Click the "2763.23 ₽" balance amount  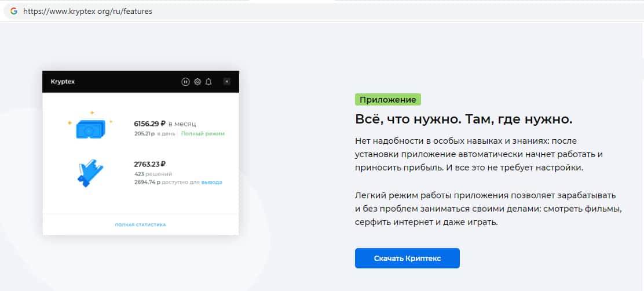click(x=150, y=165)
